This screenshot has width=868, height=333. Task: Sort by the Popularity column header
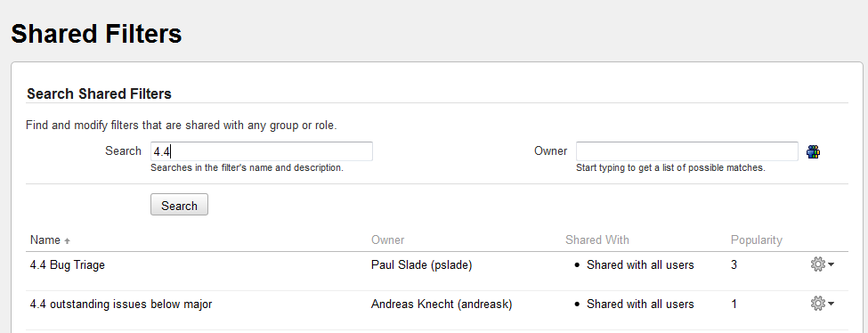[x=756, y=240]
